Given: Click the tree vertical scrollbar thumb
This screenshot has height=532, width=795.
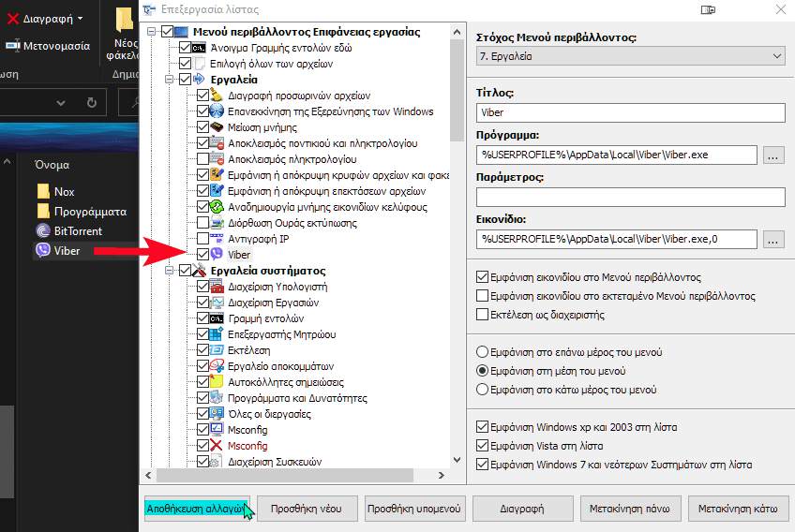Looking at the screenshot, I should tap(457, 90).
